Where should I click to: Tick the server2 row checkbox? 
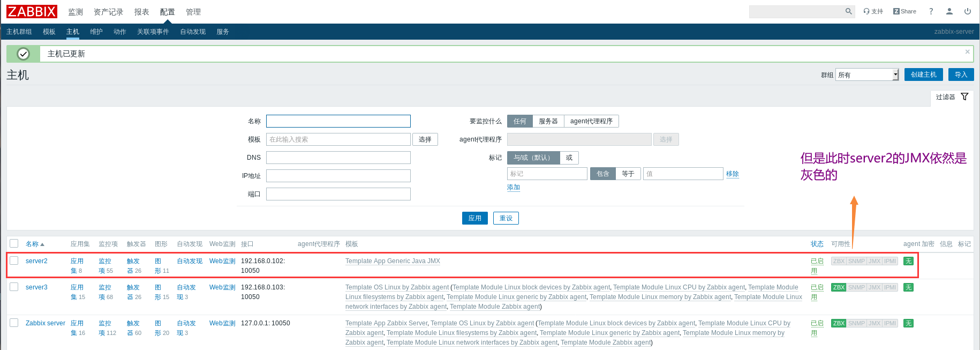(x=14, y=260)
